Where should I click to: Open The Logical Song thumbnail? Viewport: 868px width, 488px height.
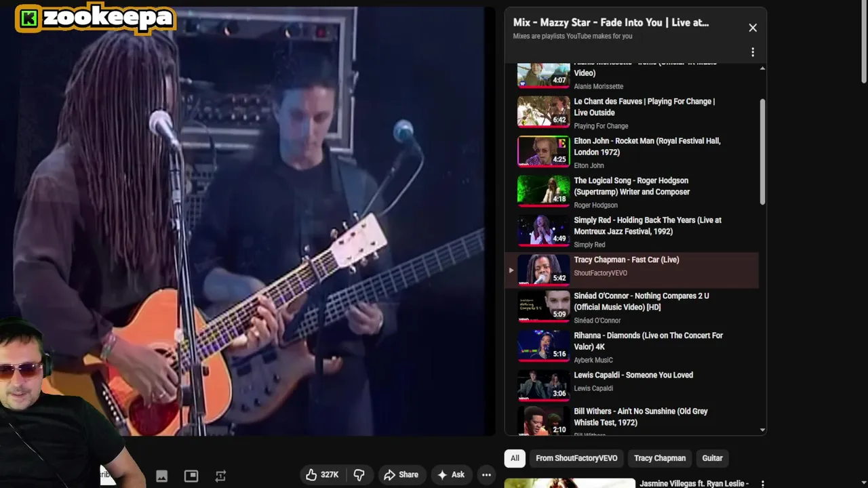coord(544,190)
